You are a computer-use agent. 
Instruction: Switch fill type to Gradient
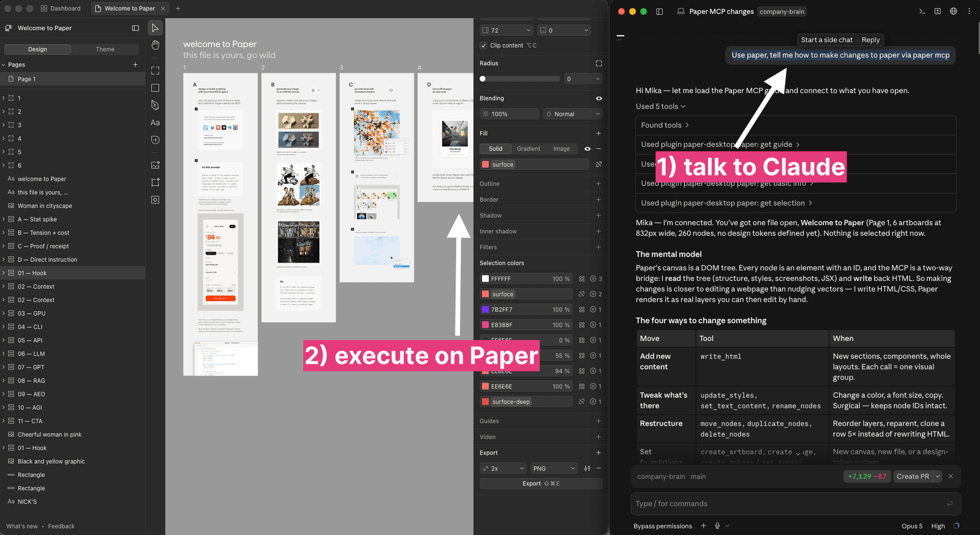tap(529, 149)
